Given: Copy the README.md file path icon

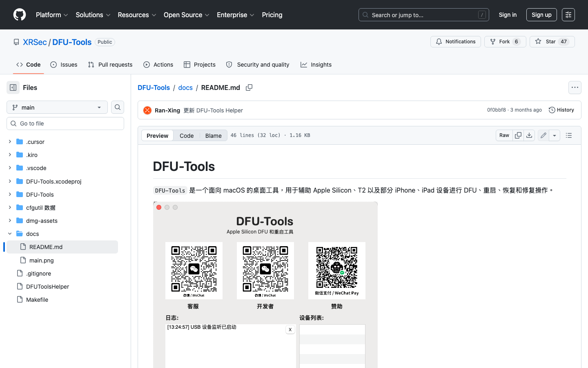Looking at the screenshot, I should (249, 88).
